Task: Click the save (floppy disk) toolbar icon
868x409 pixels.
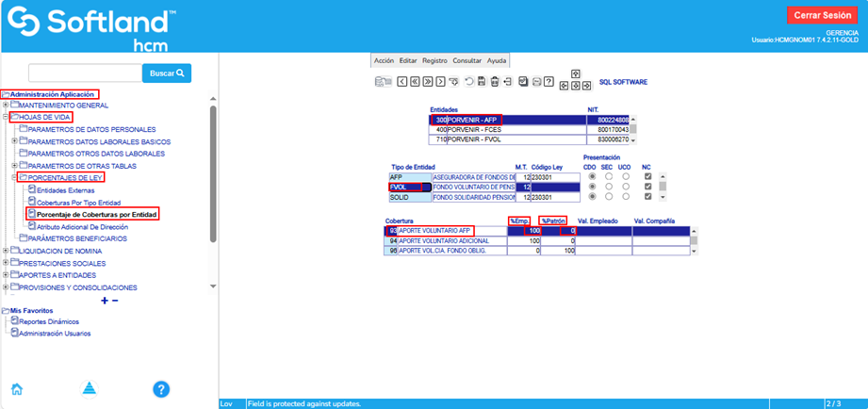Action: point(481,82)
